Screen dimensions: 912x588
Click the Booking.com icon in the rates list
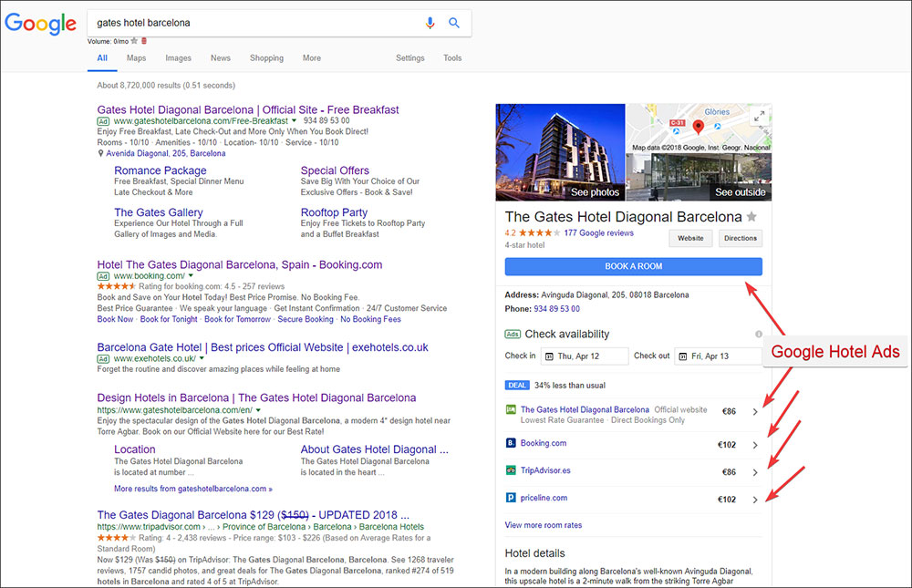point(511,443)
